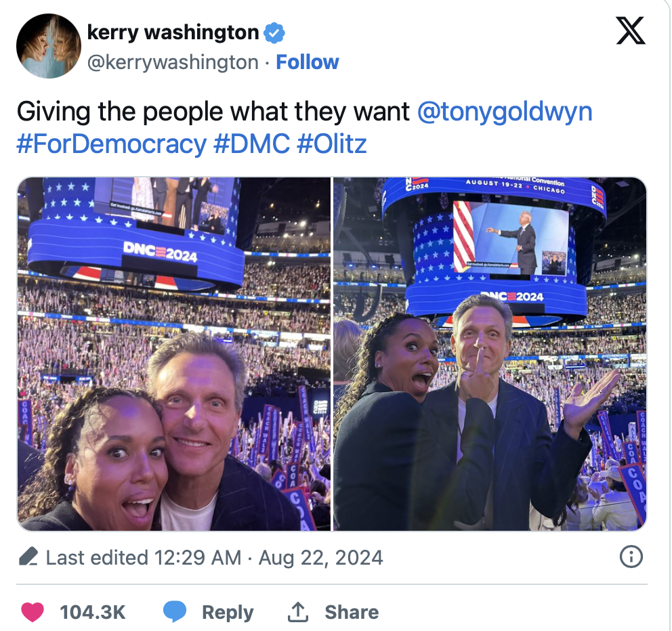672x631 pixels.
Task: Click the #DMC hashtag
Action: click(251, 144)
